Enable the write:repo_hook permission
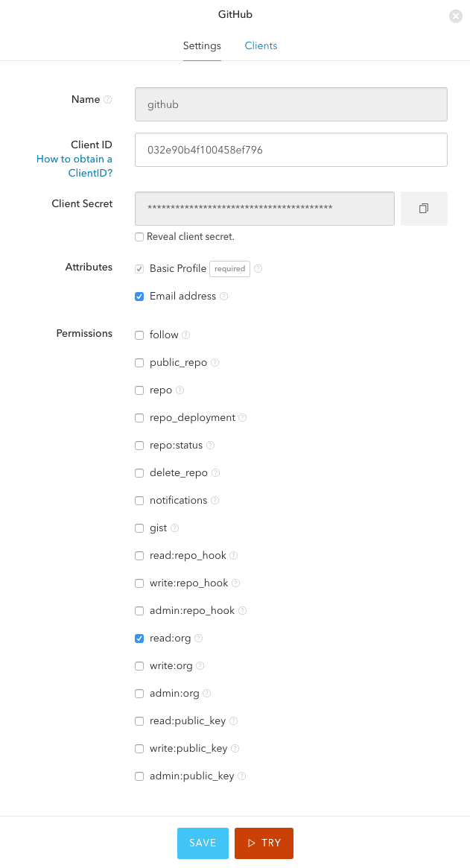 pyautogui.click(x=139, y=583)
